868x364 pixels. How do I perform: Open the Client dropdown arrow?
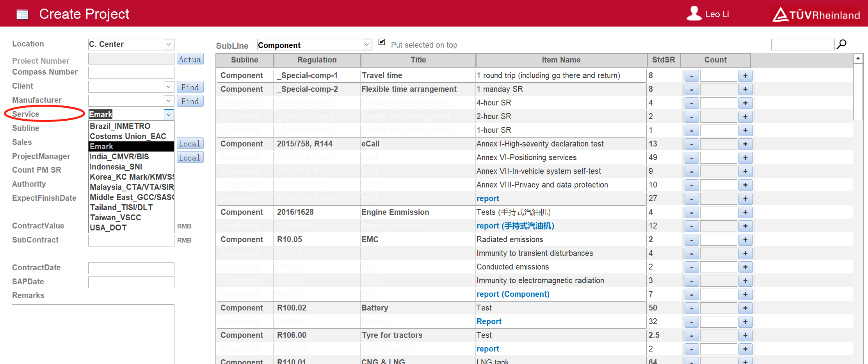[x=169, y=87]
